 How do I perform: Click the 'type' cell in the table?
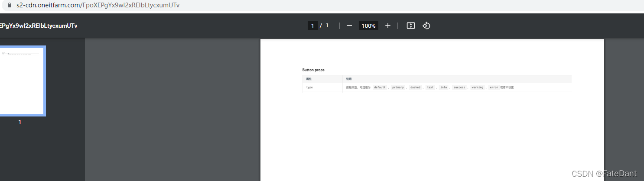click(x=309, y=87)
